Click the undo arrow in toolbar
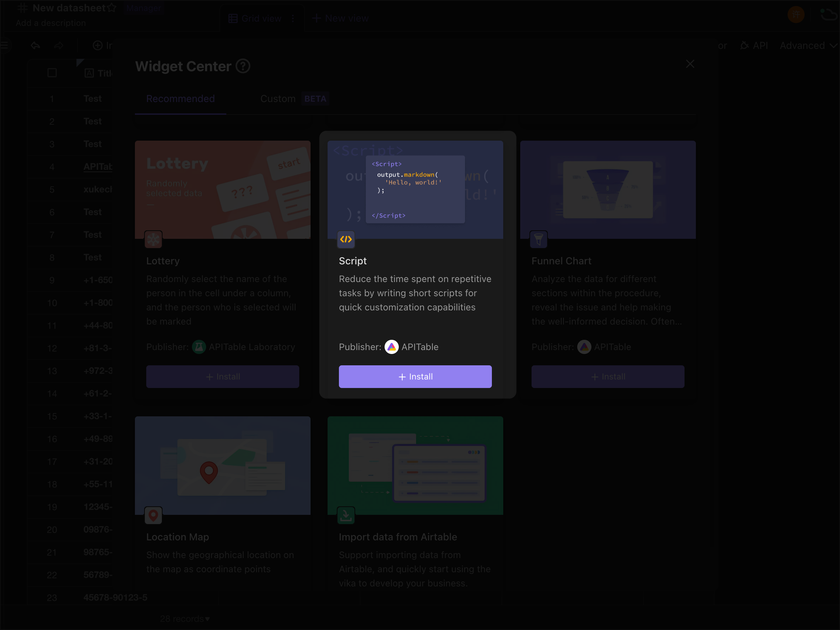 click(35, 46)
